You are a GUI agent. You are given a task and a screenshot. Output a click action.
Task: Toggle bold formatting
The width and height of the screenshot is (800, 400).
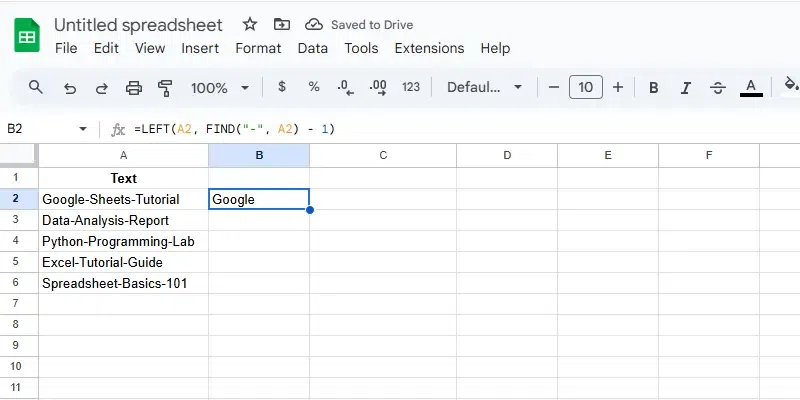(x=654, y=87)
